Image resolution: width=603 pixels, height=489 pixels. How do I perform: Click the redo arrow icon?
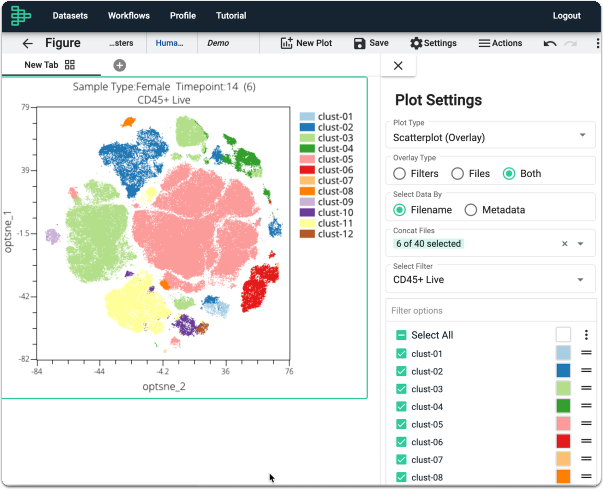pos(570,43)
